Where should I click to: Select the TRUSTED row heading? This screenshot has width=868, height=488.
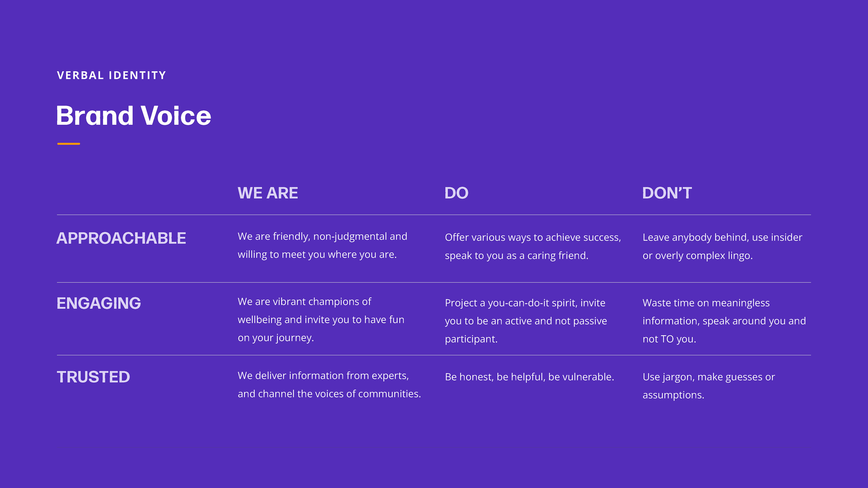click(93, 377)
